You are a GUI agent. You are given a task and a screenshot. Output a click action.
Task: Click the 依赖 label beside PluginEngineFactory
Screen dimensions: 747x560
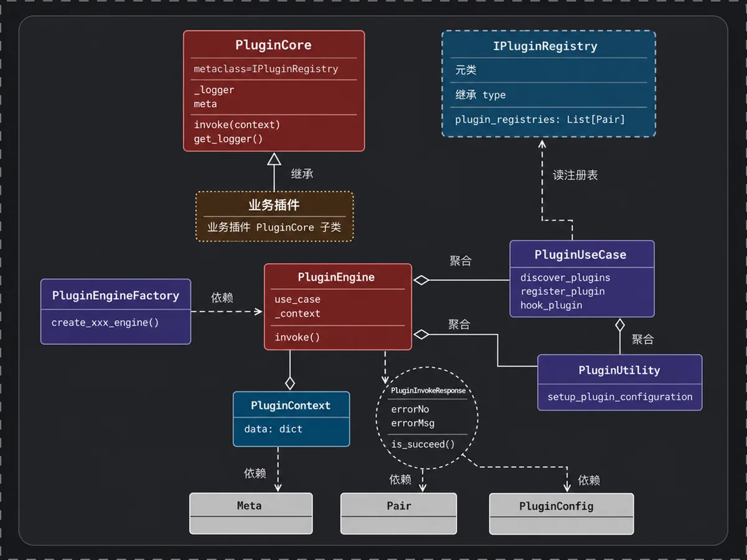222,298
